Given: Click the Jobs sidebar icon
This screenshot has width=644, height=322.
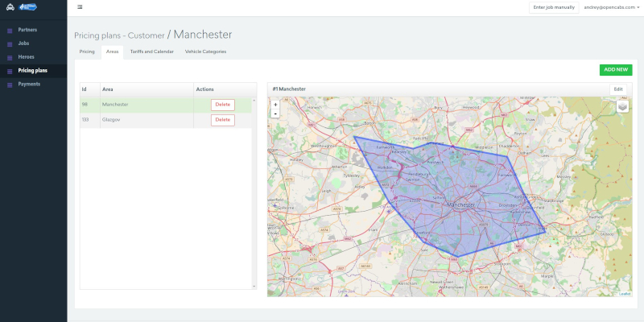Looking at the screenshot, I should (10, 43).
